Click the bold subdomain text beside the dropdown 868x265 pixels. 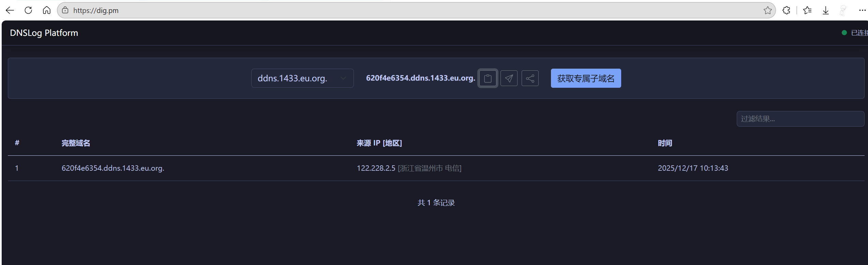pos(420,78)
